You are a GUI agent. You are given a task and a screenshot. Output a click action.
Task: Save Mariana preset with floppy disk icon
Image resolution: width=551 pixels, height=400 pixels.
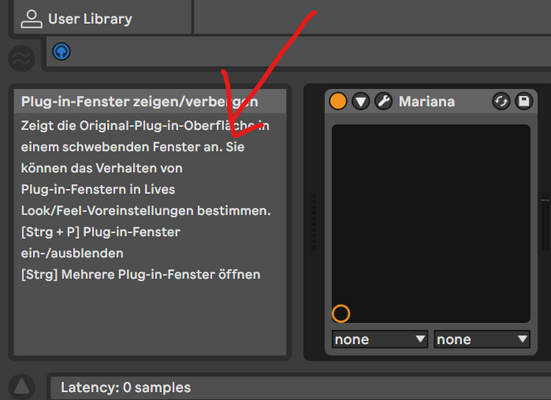point(524,101)
